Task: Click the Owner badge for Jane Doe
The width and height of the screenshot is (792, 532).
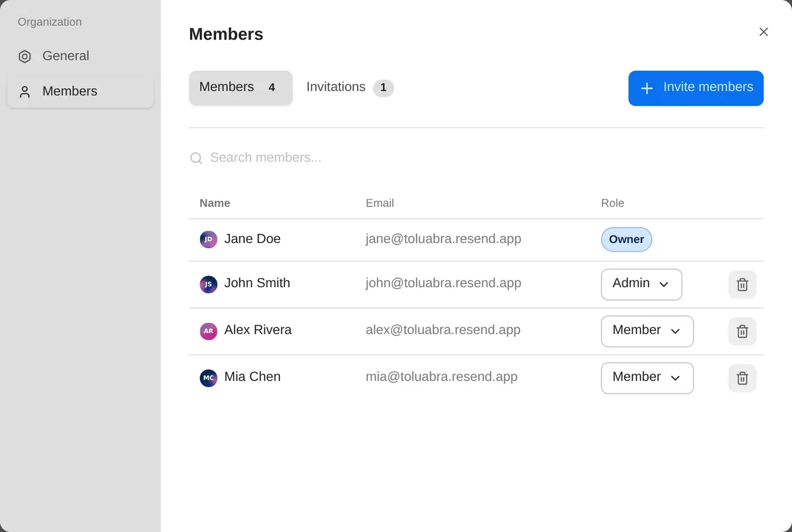Action: [626, 239]
